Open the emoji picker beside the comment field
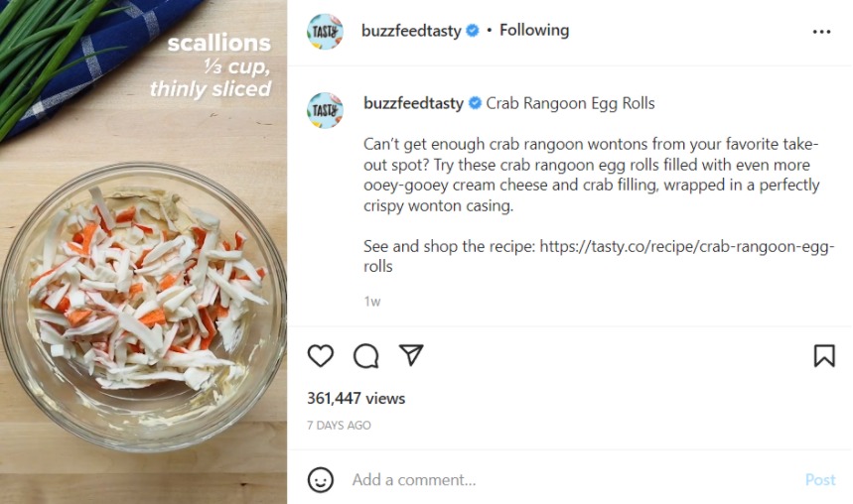This screenshot has height=504, width=853. [321, 480]
